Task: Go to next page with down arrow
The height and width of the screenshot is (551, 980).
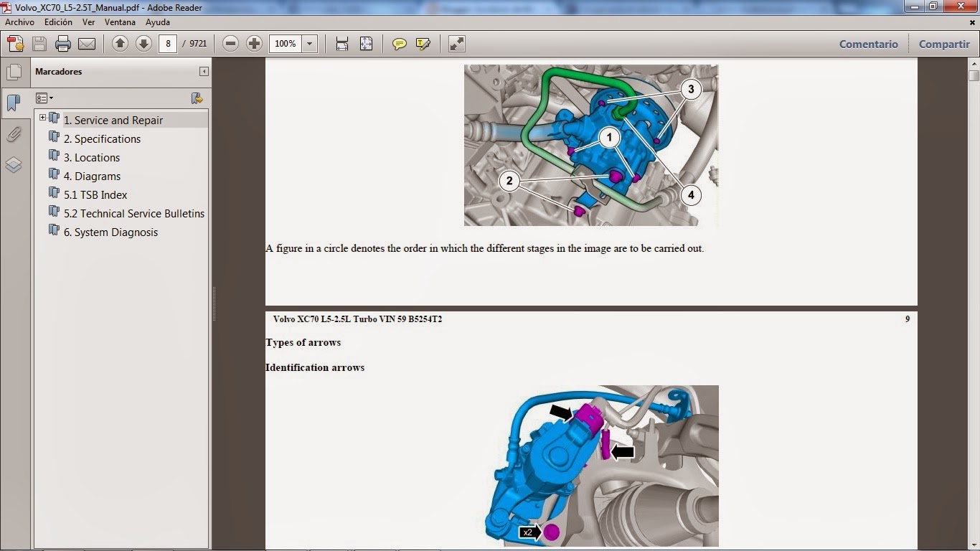Action: 143,44
